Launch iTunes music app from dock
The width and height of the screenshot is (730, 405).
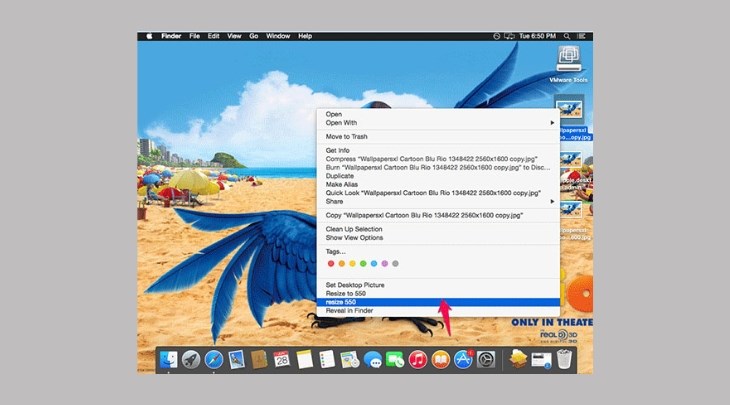click(418, 359)
